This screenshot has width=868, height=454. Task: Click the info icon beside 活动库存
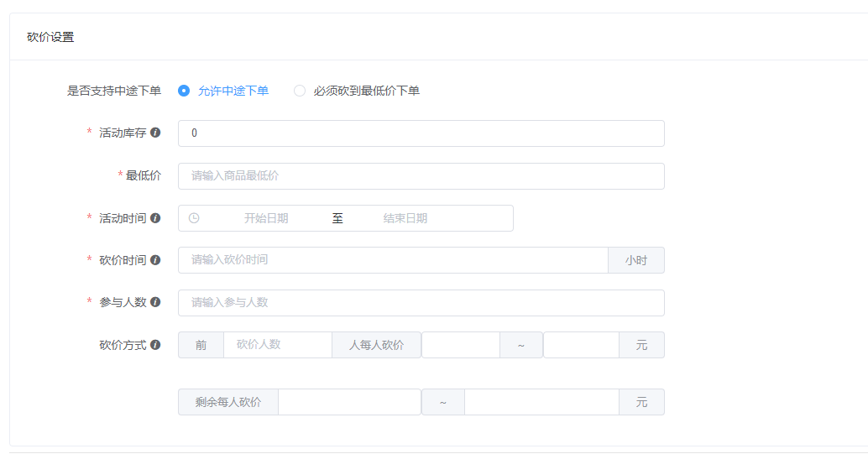[155, 133]
